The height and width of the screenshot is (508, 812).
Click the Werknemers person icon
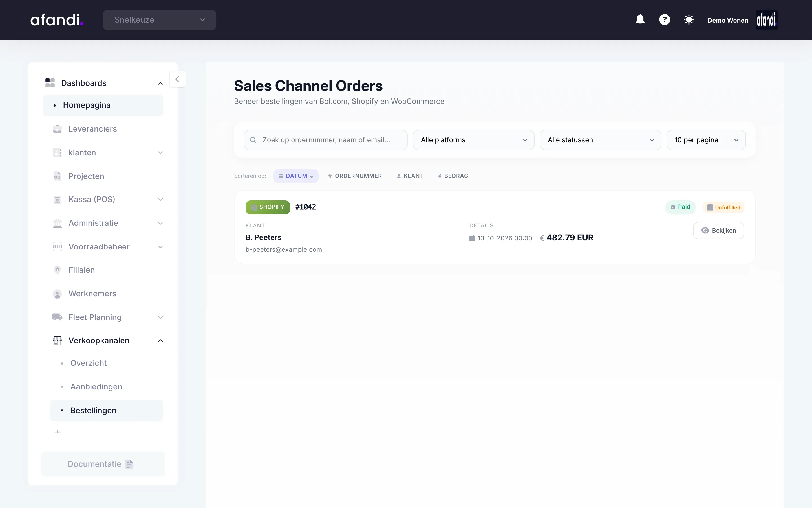coord(58,294)
